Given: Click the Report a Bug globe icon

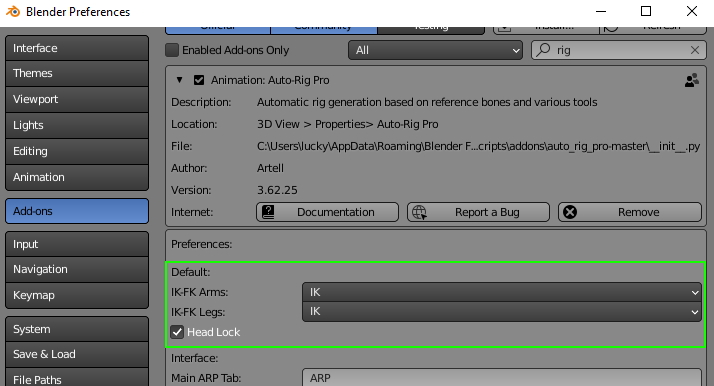Looking at the screenshot, I should pyautogui.click(x=419, y=212).
